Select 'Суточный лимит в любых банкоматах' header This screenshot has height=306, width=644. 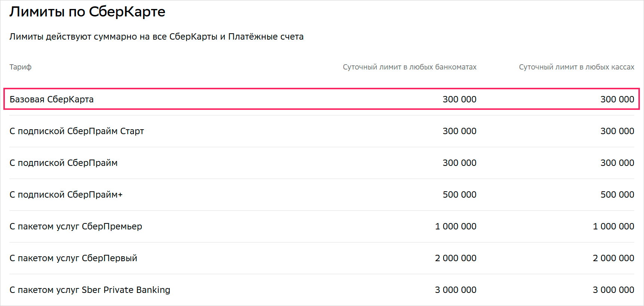click(x=410, y=67)
